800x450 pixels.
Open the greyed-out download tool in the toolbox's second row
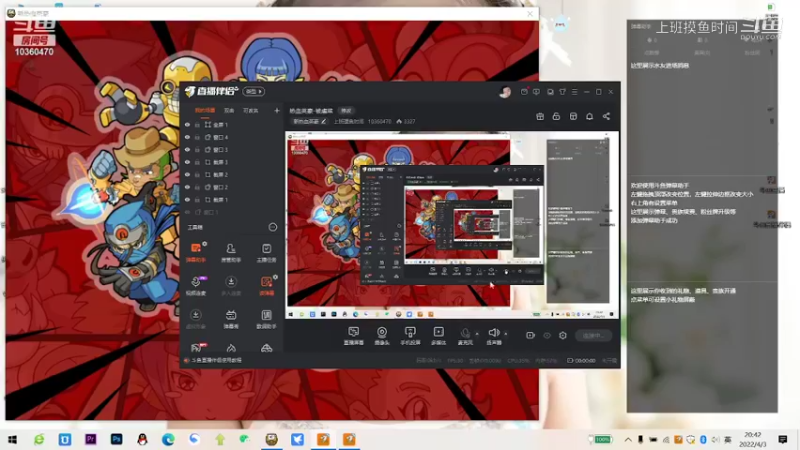tap(231, 286)
